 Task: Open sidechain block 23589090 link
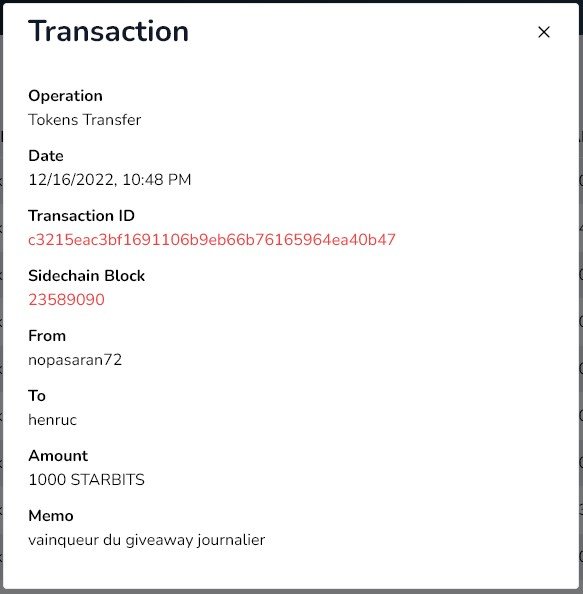click(x=66, y=300)
